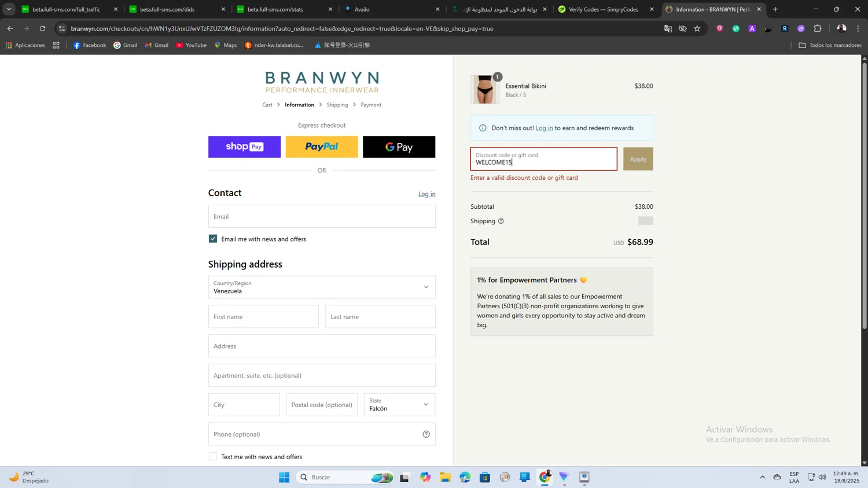Open the Google Translate page icon
The image size is (868, 488).
click(x=668, y=28)
